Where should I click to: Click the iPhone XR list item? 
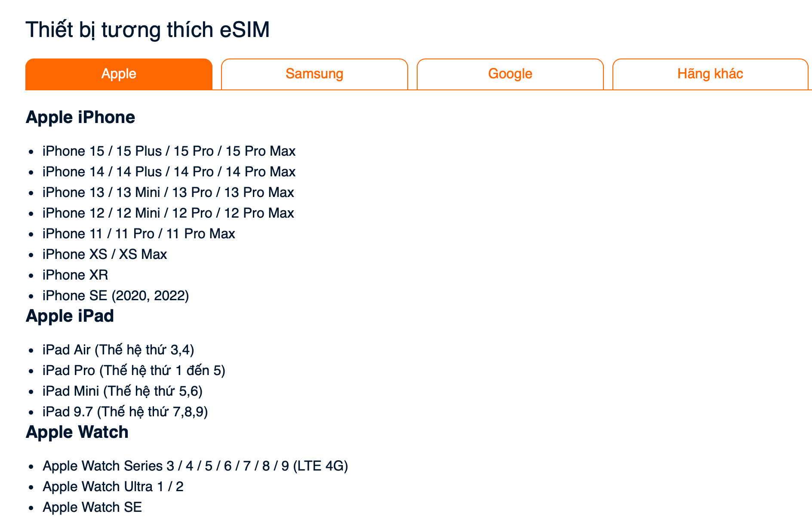[x=75, y=275]
